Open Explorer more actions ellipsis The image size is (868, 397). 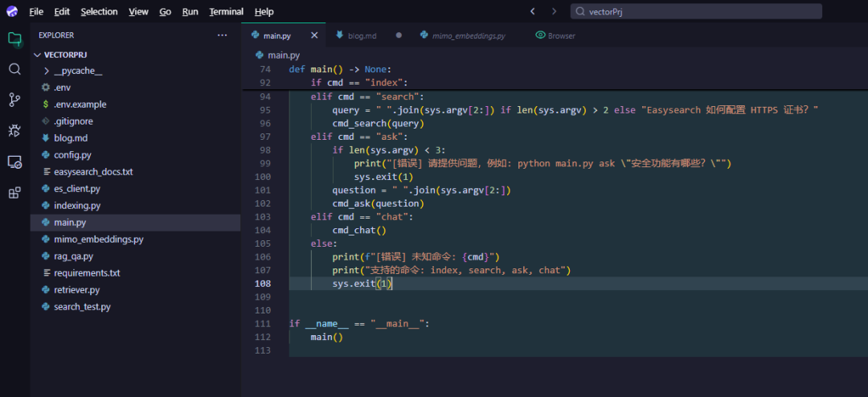tap(223, 35)
